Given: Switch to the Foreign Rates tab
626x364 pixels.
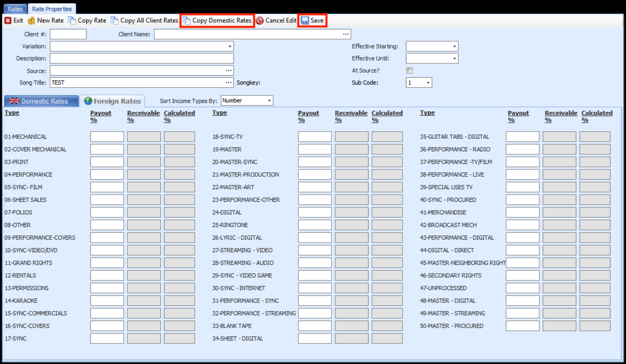Looking at the screenshot, I should click(112, 101).
